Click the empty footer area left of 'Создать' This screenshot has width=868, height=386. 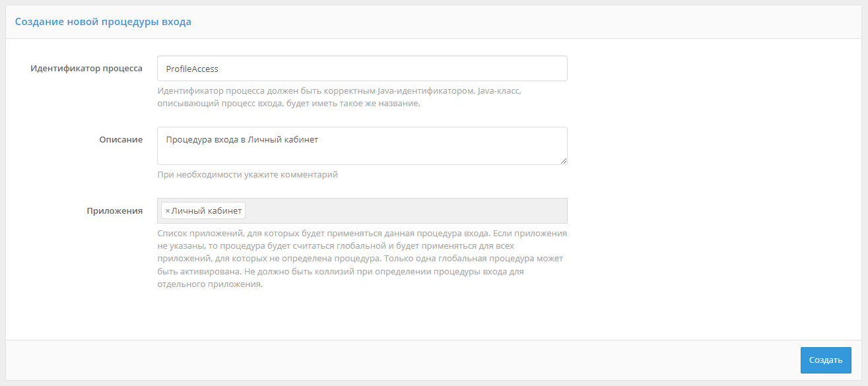coord(396,360)
